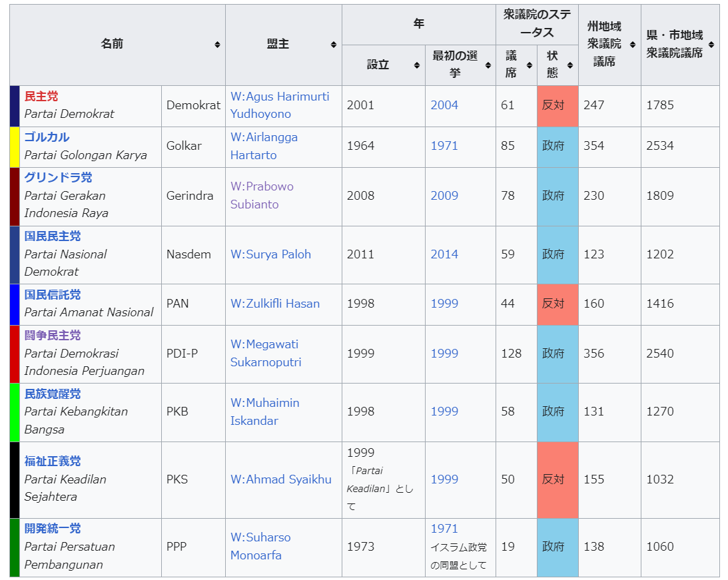Screen dimensions: 728x580
Task: Sort table by 盟主 column arrows
Action: pos(334,45)
